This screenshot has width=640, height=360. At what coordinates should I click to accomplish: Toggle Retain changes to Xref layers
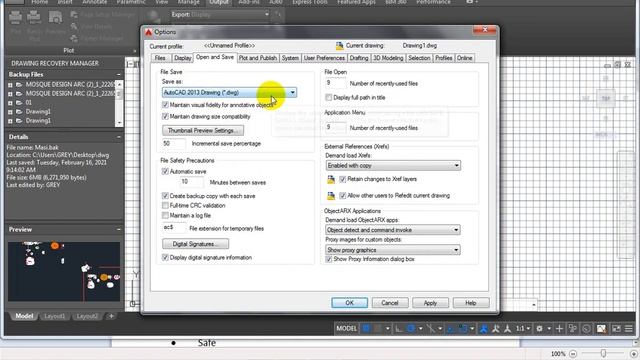click(x=343, y=179)
